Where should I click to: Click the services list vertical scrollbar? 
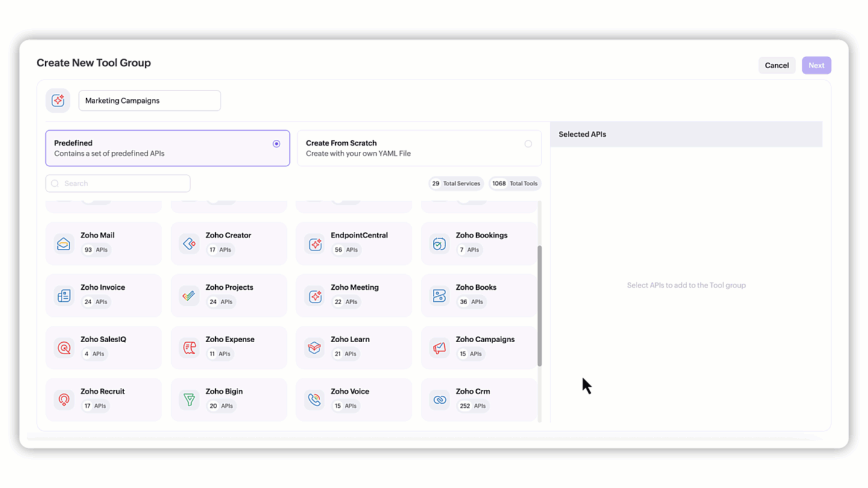point(539,305)
